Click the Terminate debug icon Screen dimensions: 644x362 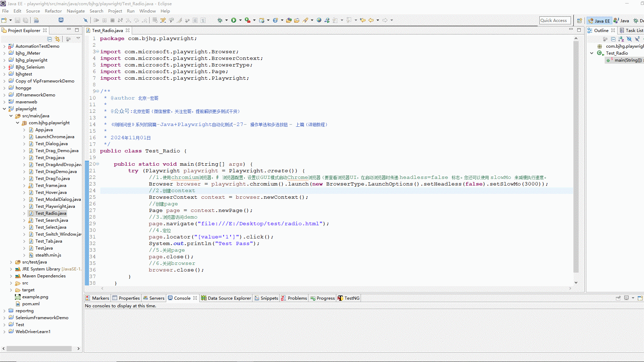pos(112,20)
